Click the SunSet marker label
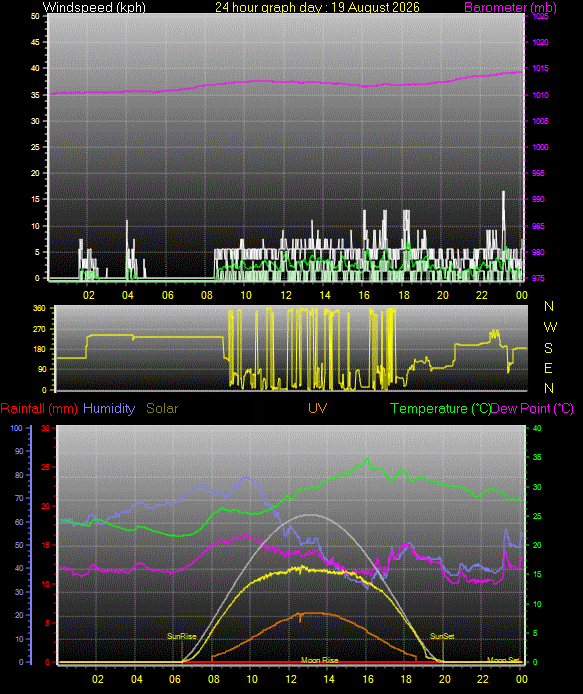 pyautogui.click(x=442, y=636)
